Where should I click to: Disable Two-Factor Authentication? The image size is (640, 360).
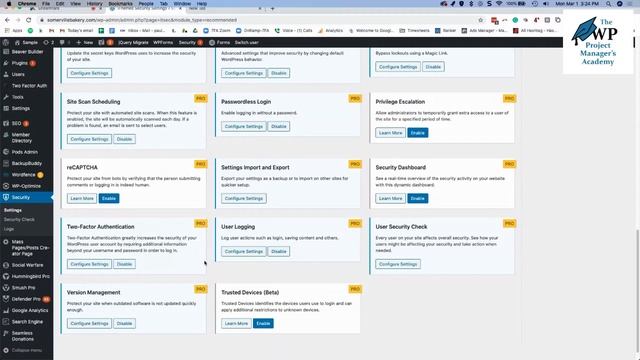click(x=124, y=264)
